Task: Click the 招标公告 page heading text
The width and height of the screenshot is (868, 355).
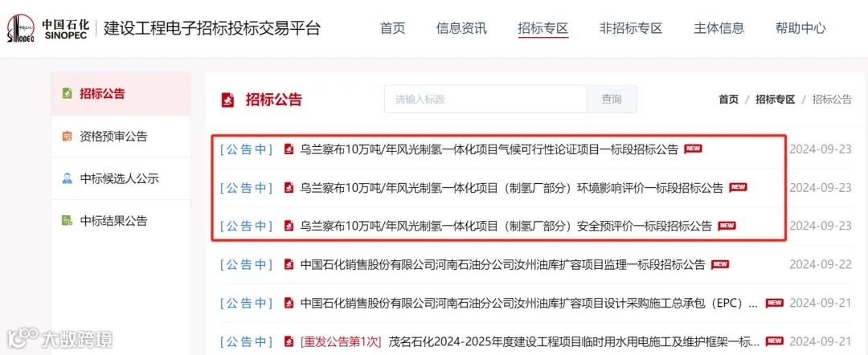Action: (274, 100)
